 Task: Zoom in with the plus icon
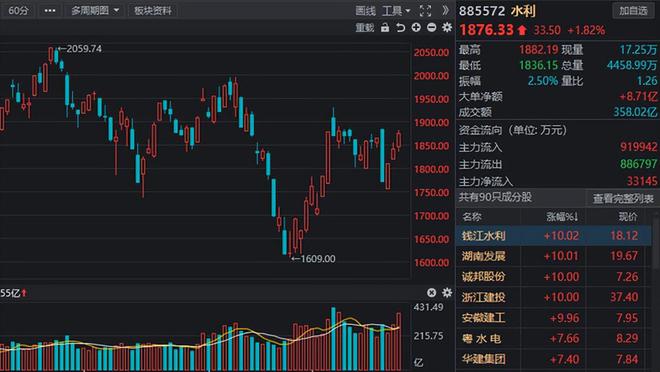tap(416, 28)
